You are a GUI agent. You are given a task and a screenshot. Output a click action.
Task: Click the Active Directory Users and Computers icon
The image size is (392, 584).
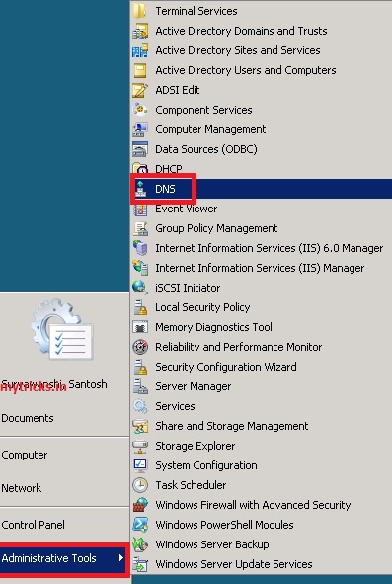coord(140,70)
